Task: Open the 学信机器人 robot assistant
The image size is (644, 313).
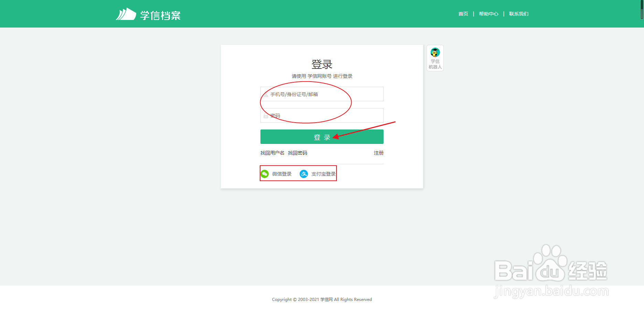Action: pyautogui.click(x=435, y=58)
